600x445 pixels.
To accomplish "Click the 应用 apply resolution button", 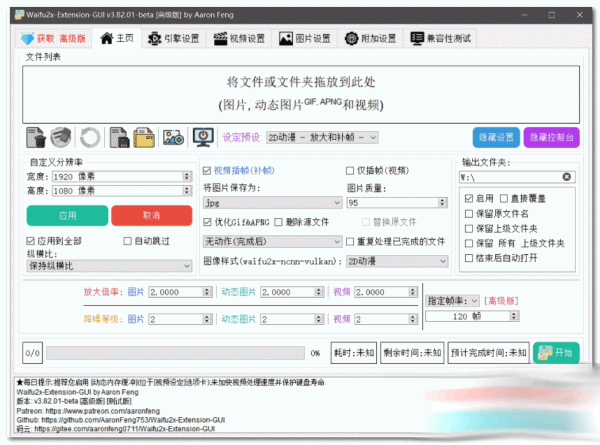I will click(67, 215).
